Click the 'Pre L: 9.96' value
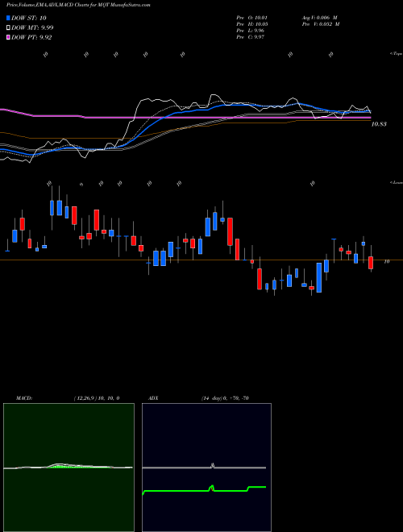The image size is (403, 532). click(x=251, y=31)
